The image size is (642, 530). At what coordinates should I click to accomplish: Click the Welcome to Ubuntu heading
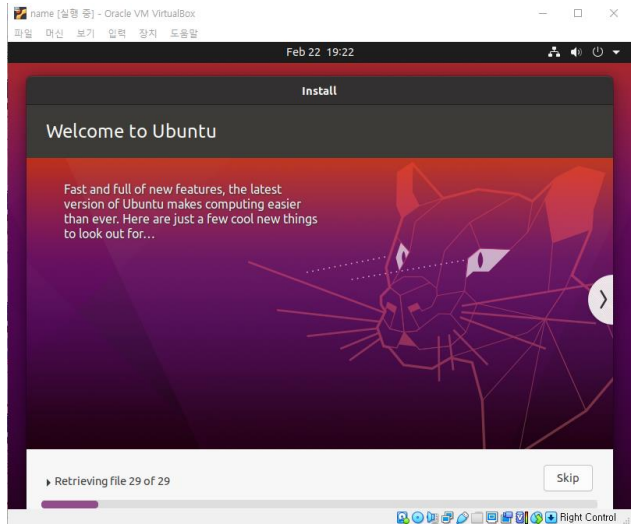pos(131,131)
